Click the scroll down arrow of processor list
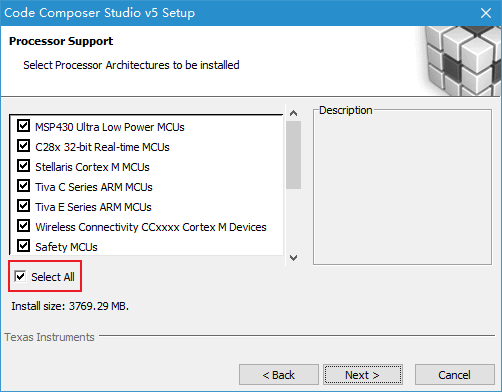 [x=293, y=258]
